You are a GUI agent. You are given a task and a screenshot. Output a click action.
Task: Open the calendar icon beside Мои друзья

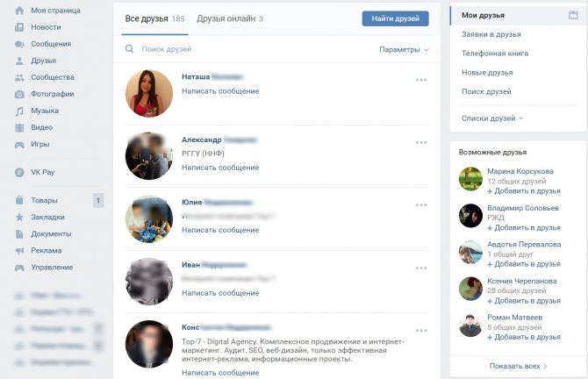click(573, 15)
